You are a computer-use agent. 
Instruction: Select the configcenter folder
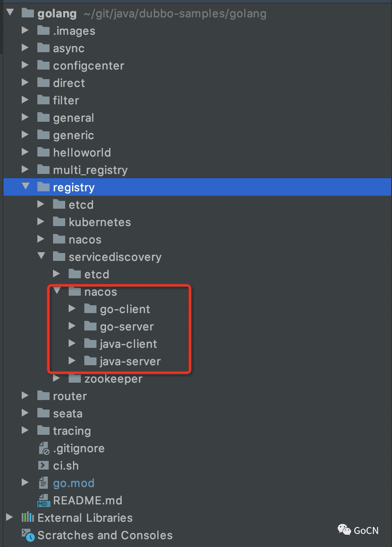click(x=88, y=66)
